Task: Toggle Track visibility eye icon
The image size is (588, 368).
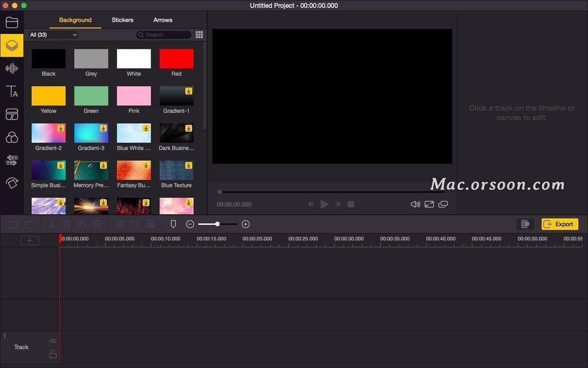Action: pos(53,341)
